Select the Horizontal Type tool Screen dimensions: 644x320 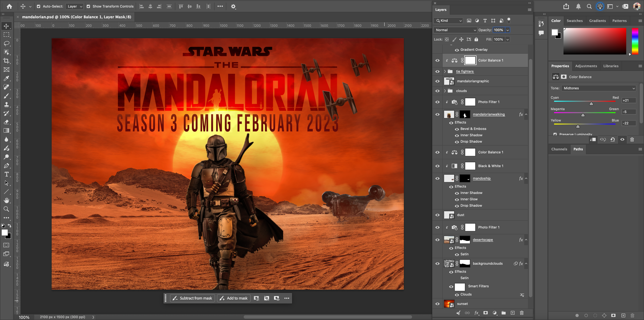(7, 174)
